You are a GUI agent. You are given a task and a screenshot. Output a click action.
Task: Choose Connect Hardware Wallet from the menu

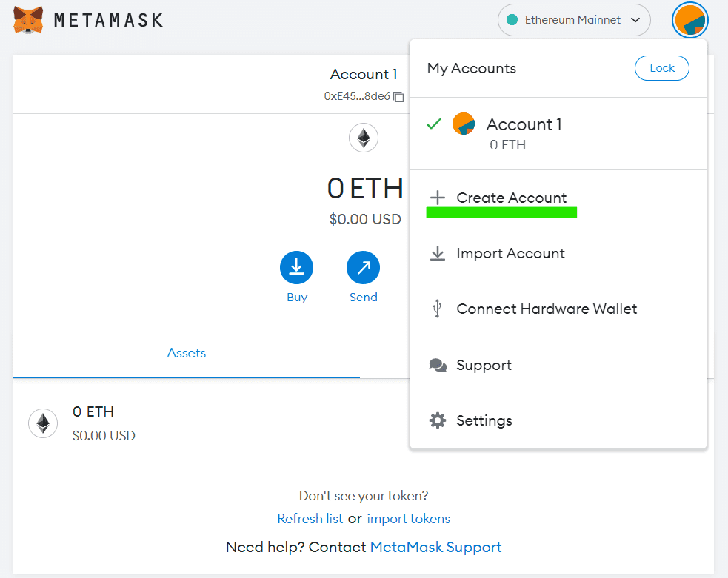pyautogui.click(x=558, y=309)
